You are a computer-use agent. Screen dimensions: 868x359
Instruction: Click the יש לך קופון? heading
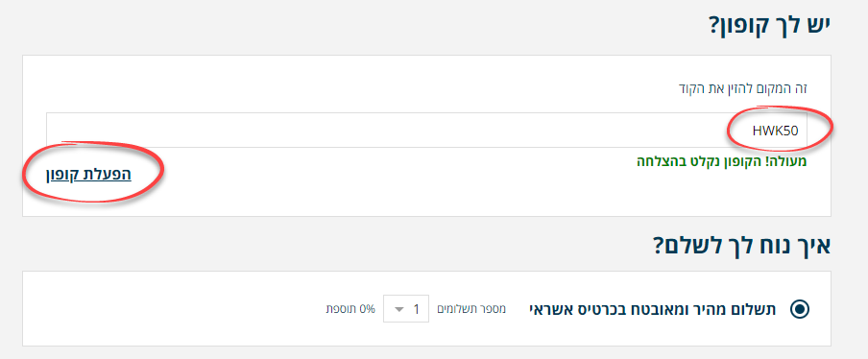click(770, 25)
